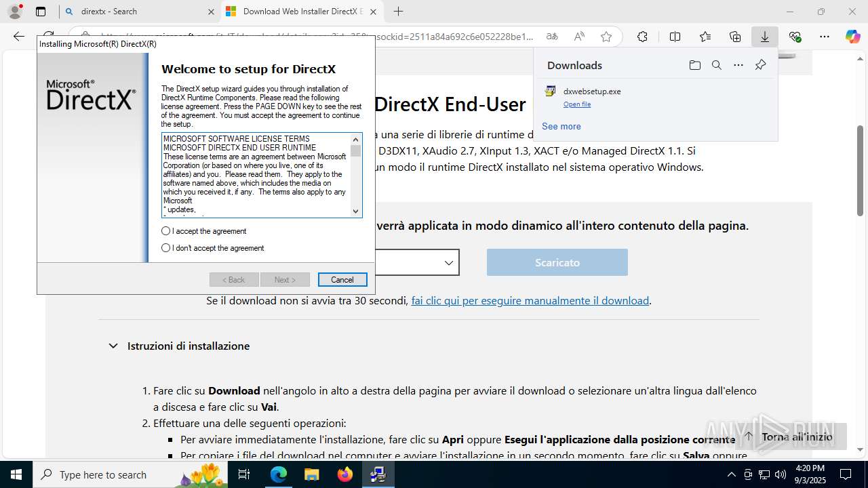Click fai clic qui manual download link
868x488 pixels.
[x=530, y=300]
